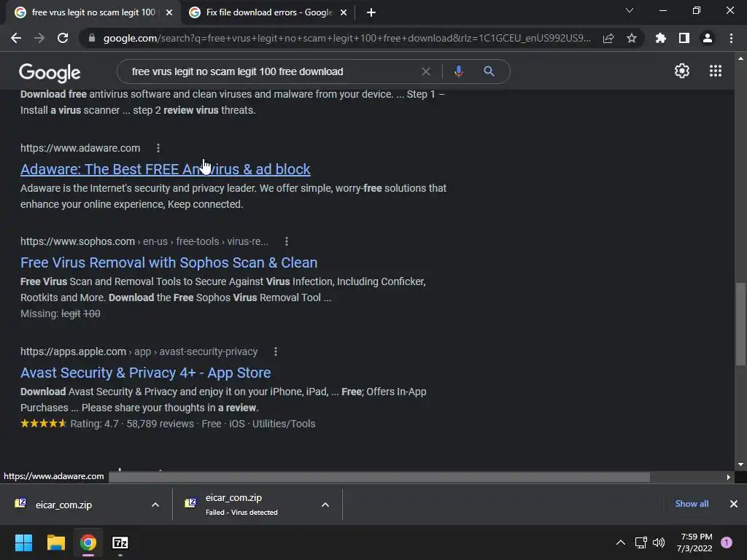Clear the Google search box text
The height and width of the screenshot is (560, 747).
426,71
